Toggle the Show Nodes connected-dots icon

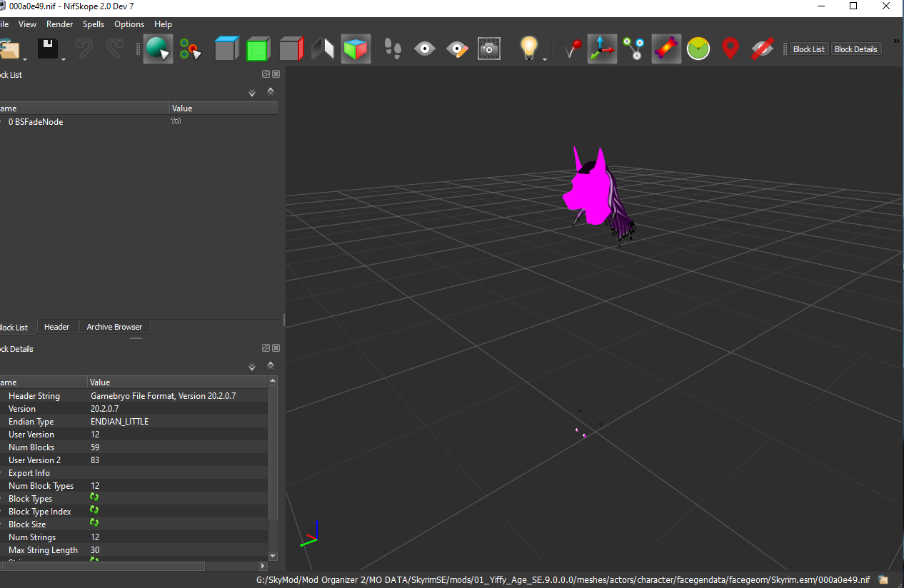click(633, 49)
